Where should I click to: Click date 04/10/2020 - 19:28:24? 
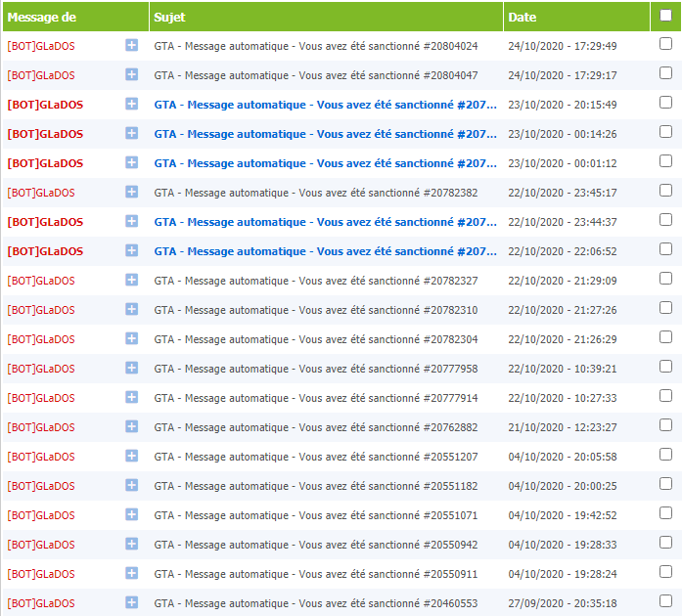pyautogui.click(x=563, y=574)
